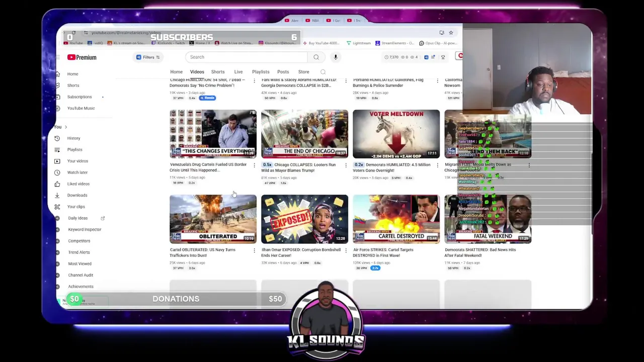
Task: Open vidIQ Trend Alerts
Action: [x=79, y=252]
